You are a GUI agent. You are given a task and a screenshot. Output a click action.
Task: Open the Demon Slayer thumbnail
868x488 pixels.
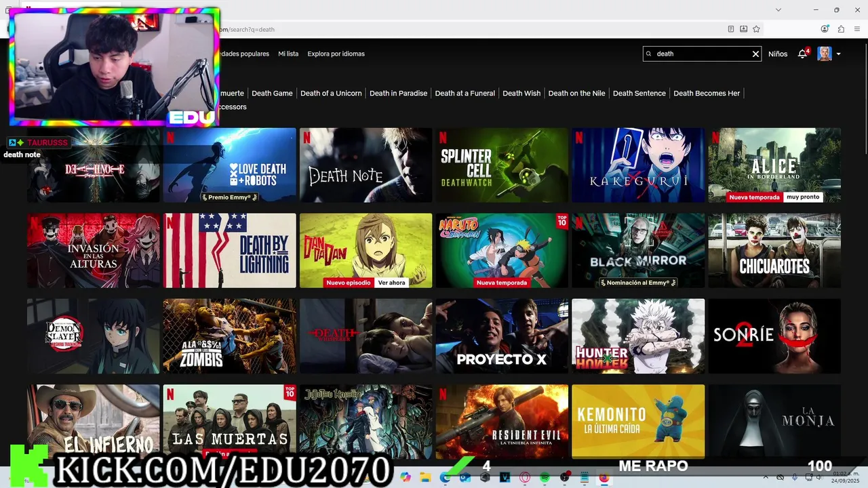[x=93, y=336]
